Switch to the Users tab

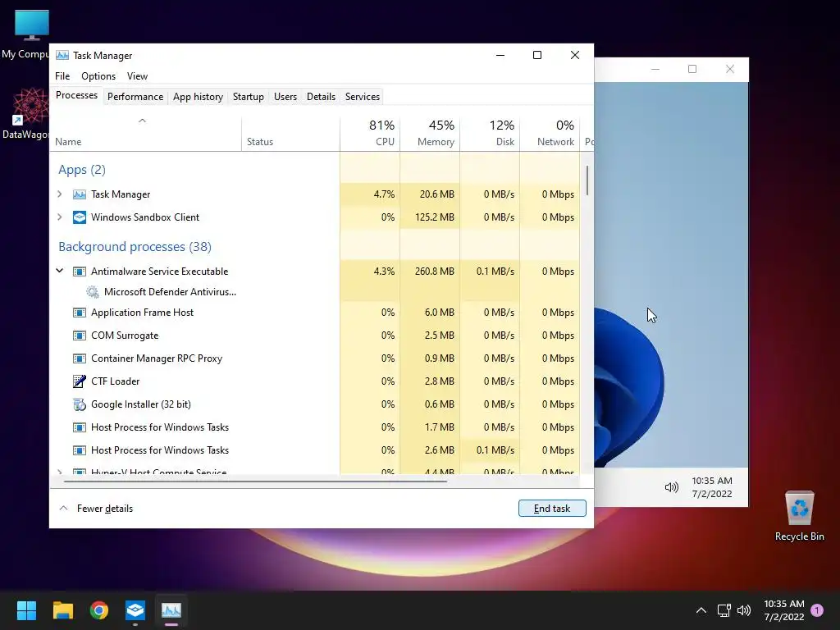pos(285,97)
